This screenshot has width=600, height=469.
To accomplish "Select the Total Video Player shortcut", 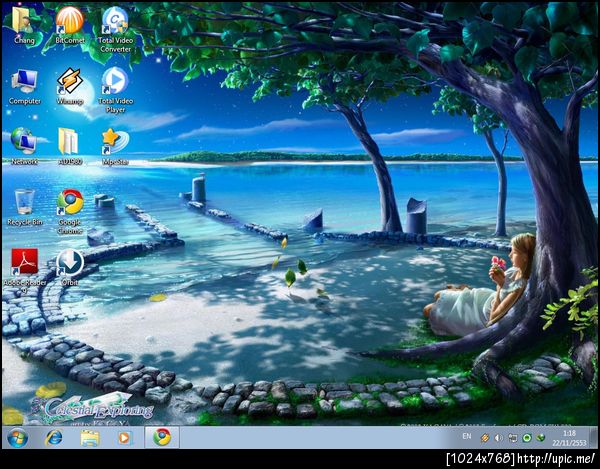I will [115, 90].
